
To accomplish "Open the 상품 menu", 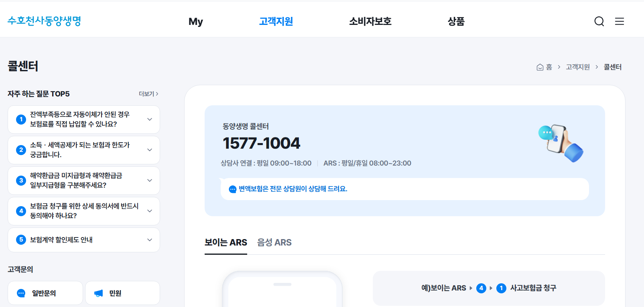I will click(456, 21).
